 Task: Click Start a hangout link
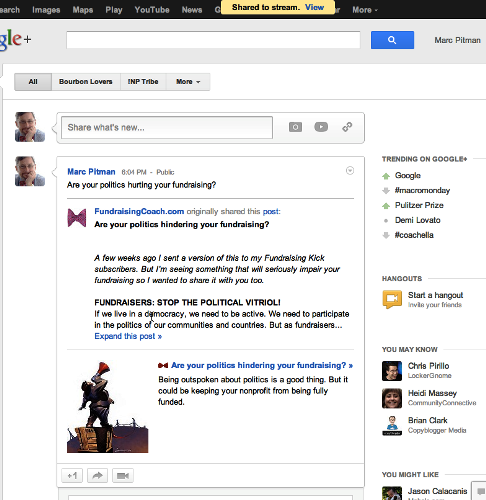click(x=435, y=295)
